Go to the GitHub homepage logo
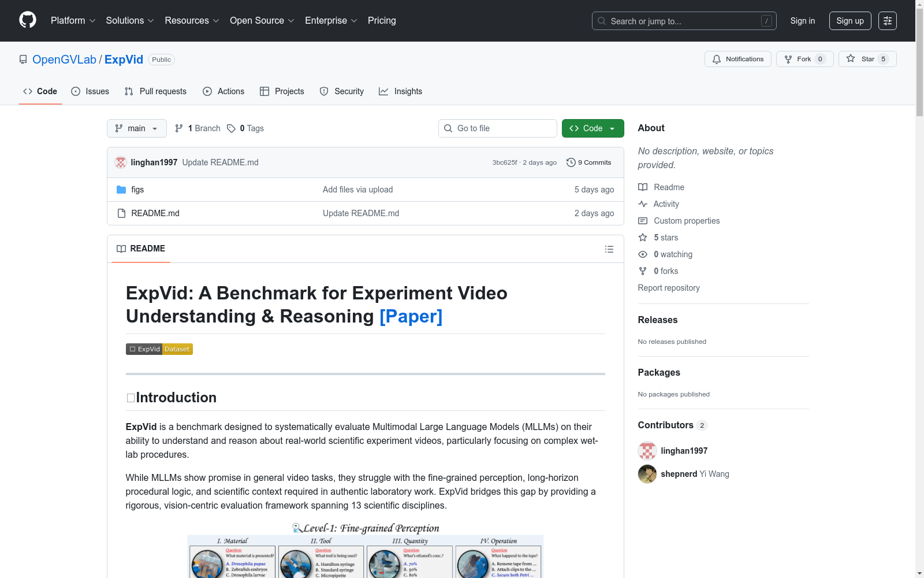The image size is (924, 578). click(28, 20)
